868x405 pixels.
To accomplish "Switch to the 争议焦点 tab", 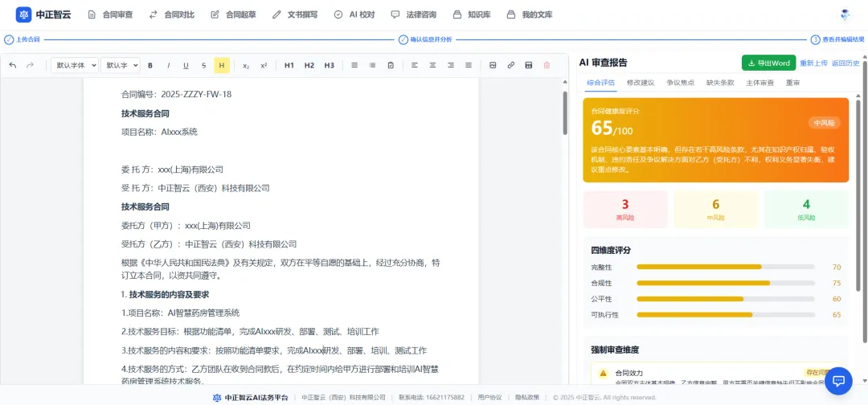I will click(681, 83).
